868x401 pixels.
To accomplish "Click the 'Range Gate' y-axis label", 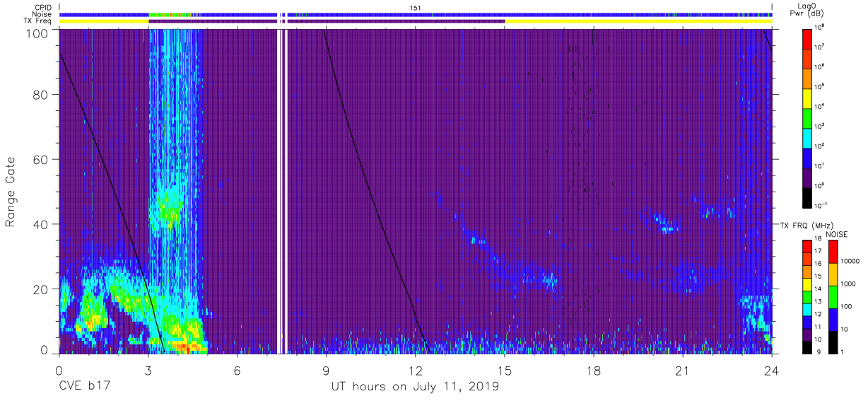I will (11, 193).
